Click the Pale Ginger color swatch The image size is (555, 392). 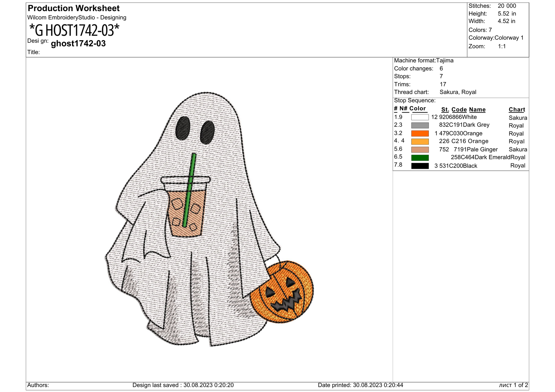420,150
